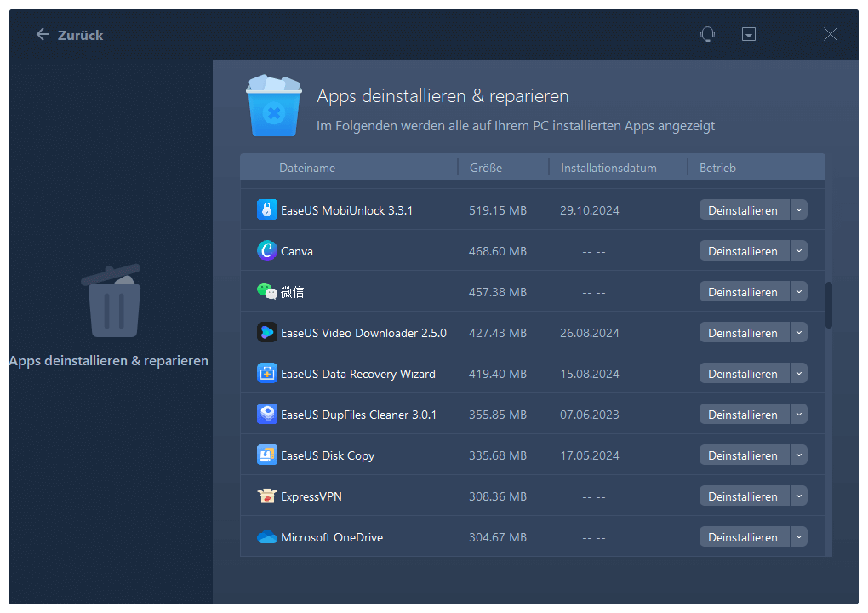The image size is (868, 613).
Task: Expand uninstall options for EaseUS DupFiles Cleaner
Action: [x=799, y=415]
